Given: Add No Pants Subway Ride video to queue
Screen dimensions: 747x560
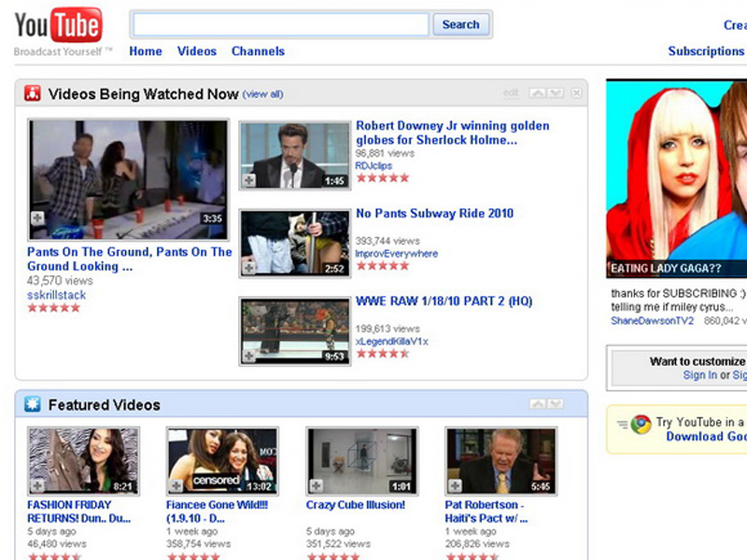Looking at the screenshot, I should (248, 268).
